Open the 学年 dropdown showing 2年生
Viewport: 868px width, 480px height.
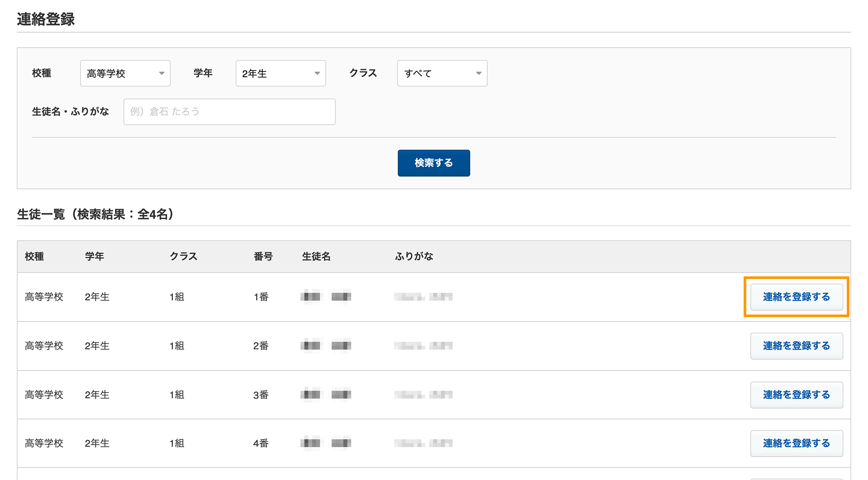point(281,73)
